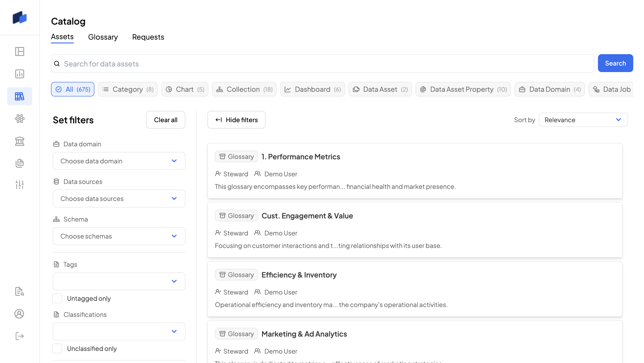The width and height of the screenshot is (644, 363).
Task: Open the bar chart dashboards sidebar icon
Action: tap(19, 74)
